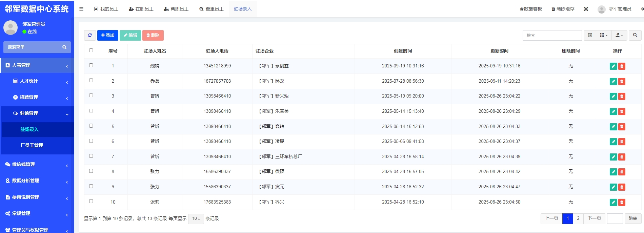This screenshot has height=233, width=644.
Task: Switch to 在职员工 tab
Action: (x=141, y=9)
